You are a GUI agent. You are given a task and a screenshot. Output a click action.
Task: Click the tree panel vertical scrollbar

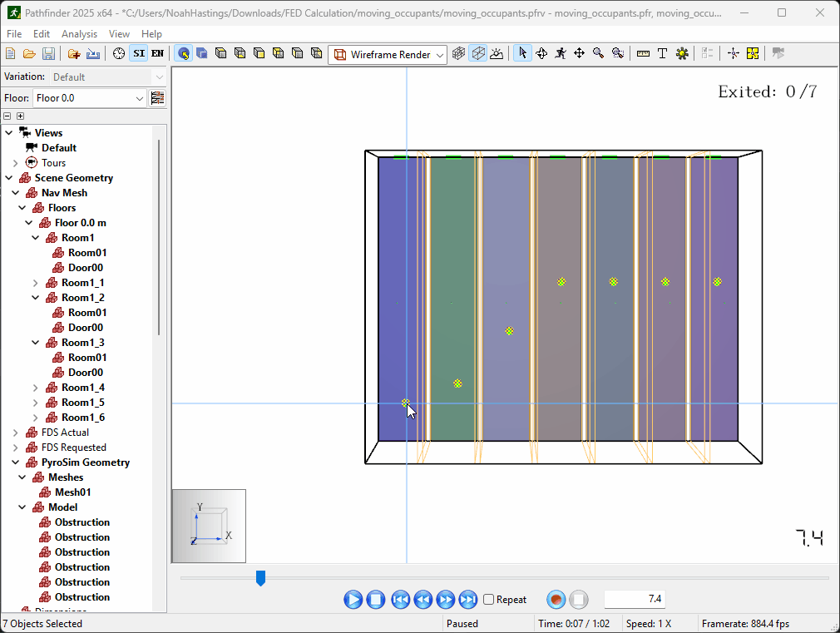(159, 237)
